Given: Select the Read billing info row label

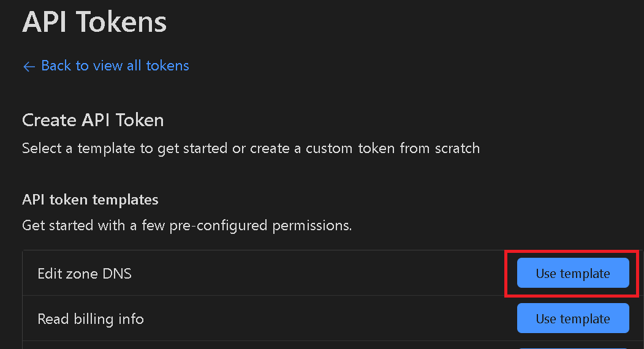Looking at the screenshot, I should click(91, 318).
